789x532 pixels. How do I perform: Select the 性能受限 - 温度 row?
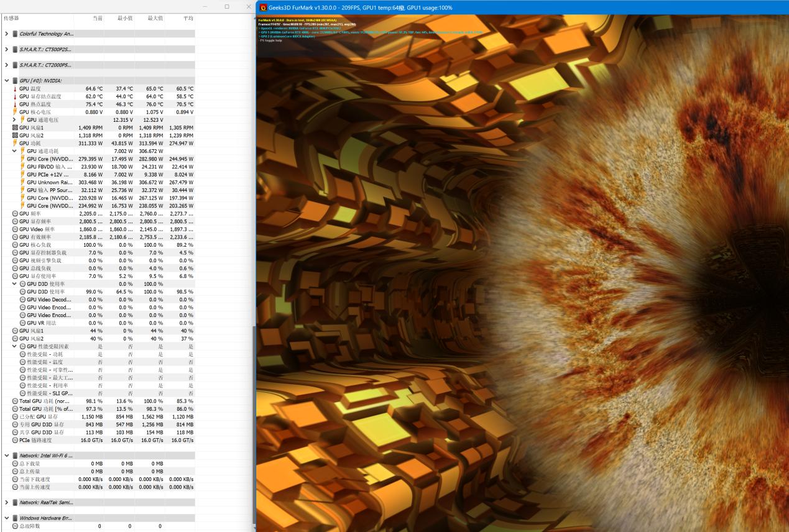[x=50, y=362]
